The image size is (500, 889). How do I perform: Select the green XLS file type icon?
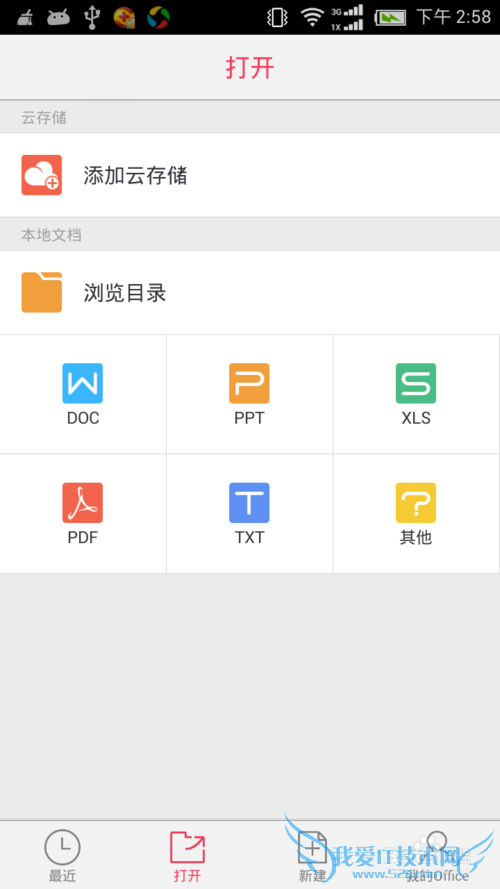[x=416, y=383]
